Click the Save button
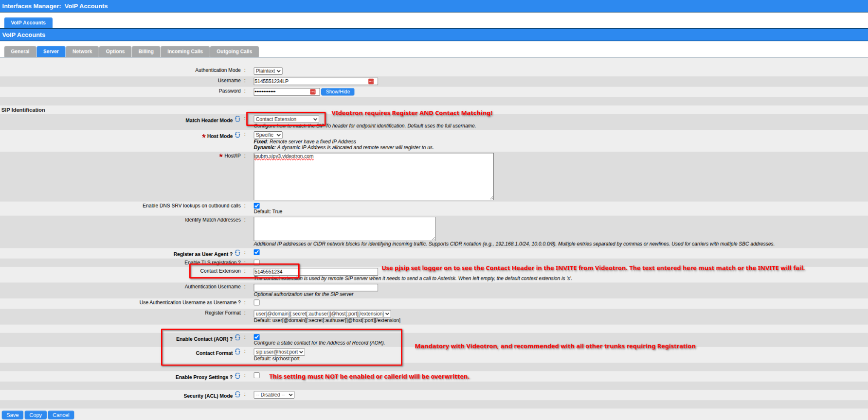 (13, 415)
